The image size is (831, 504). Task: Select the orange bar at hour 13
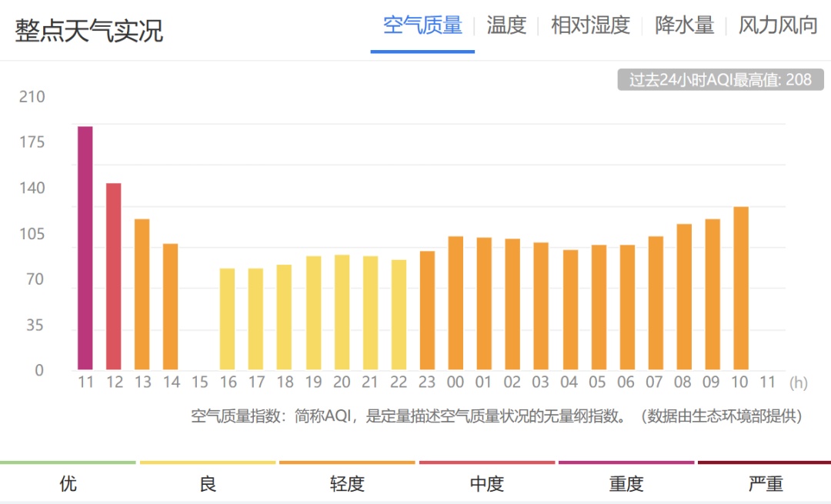[x=142, y=294]
